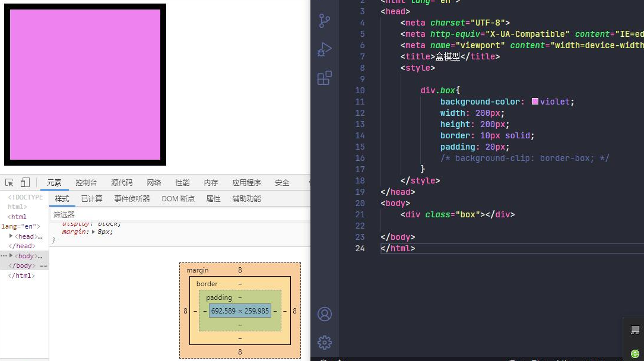Click line number 24 in the editor gutter
The width and height of the screenshot is (644, 361).
[x=360, y=248]
